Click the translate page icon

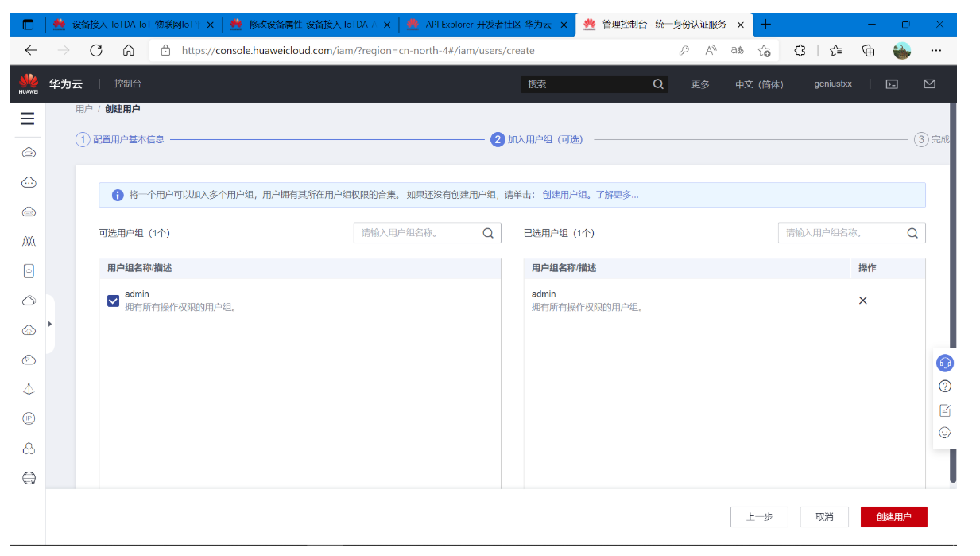(x=738, y=50)
